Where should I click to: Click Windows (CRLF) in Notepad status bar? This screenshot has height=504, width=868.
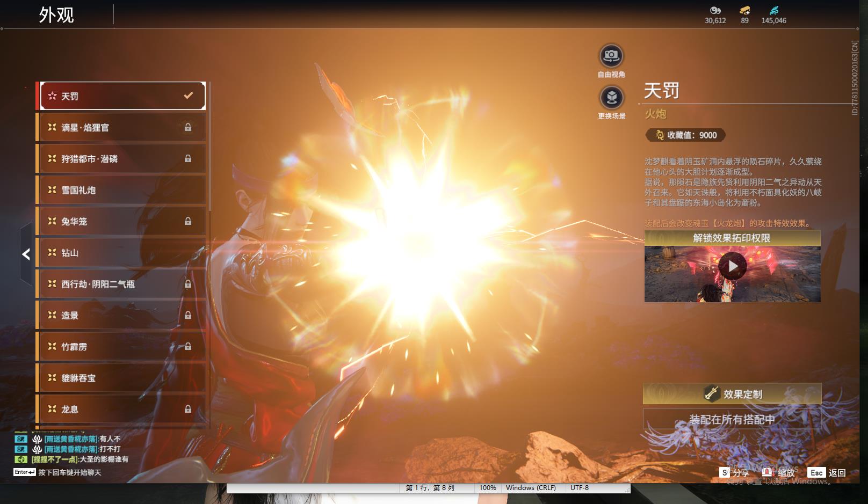(531, 488)
